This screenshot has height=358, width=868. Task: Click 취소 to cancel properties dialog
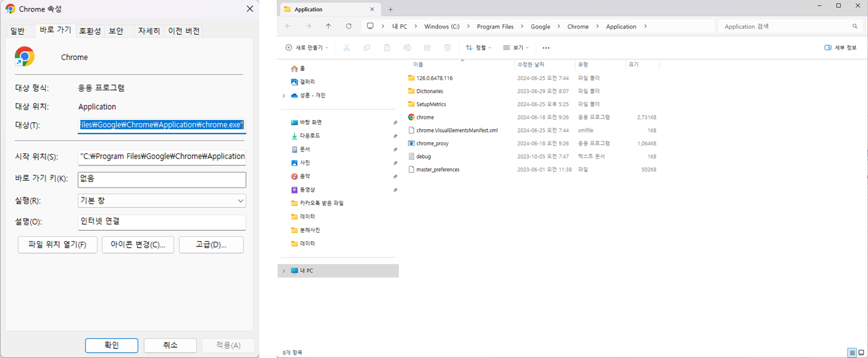[x=170, y=345]
